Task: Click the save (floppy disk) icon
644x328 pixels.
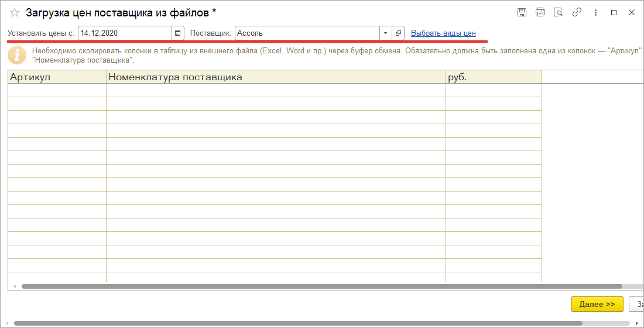Action: (x=522, y=12)
